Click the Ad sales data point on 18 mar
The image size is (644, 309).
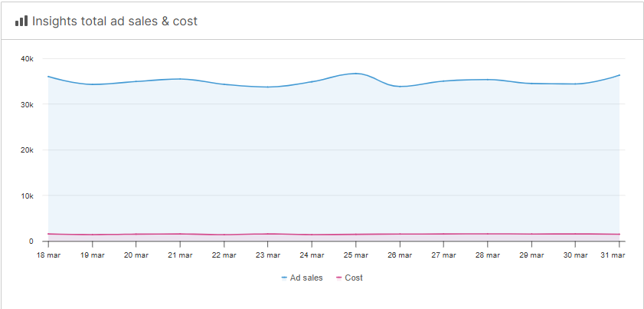click(48, 77)
